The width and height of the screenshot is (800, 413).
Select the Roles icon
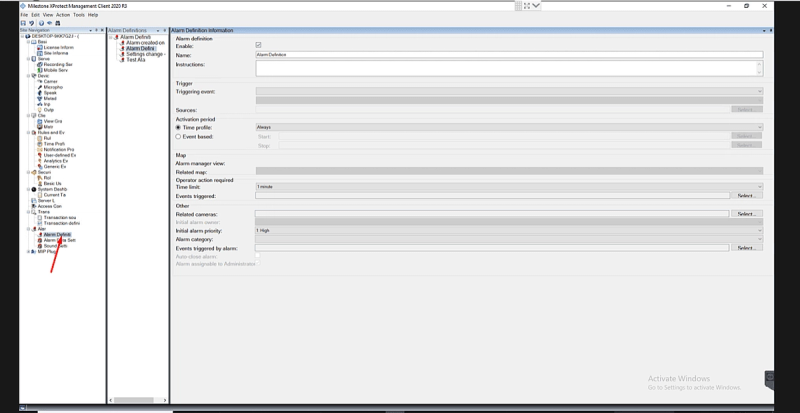(x=40, y=178)
